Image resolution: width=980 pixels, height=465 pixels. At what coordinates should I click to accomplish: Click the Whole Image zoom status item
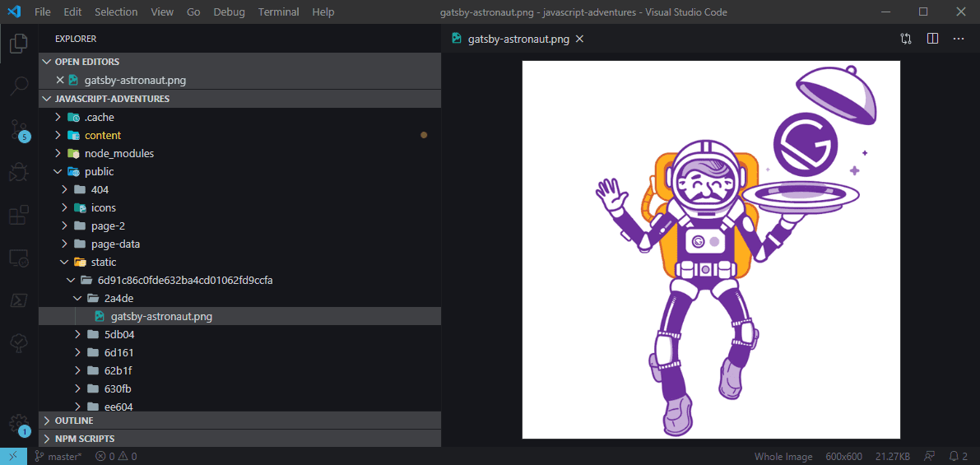click(783, 456)
